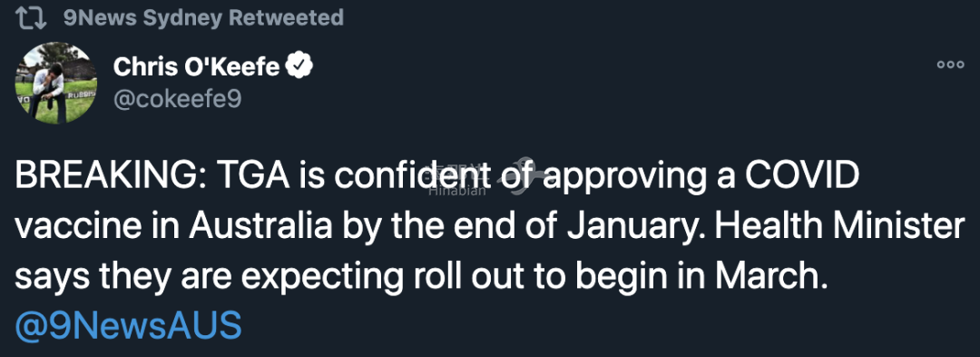Open the 9News Sydney Retweeted link
Screen dimensions: 980x357
coord(204,17)
